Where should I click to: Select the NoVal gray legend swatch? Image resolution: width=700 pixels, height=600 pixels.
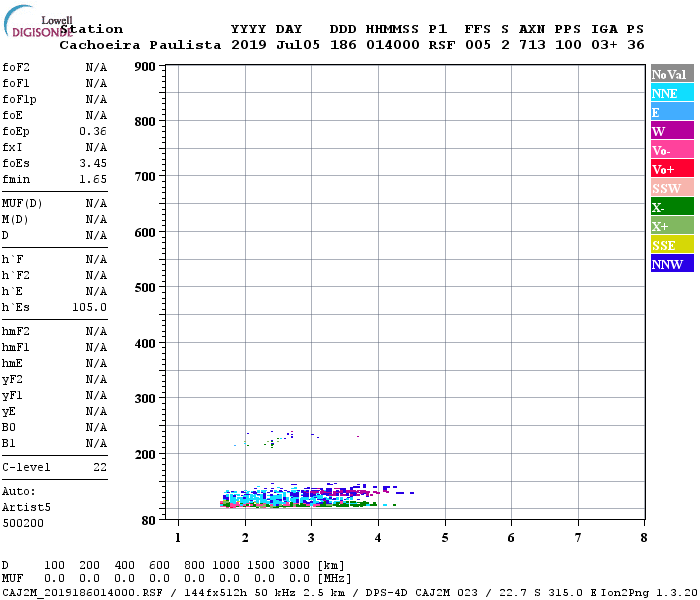pos(672,74)
